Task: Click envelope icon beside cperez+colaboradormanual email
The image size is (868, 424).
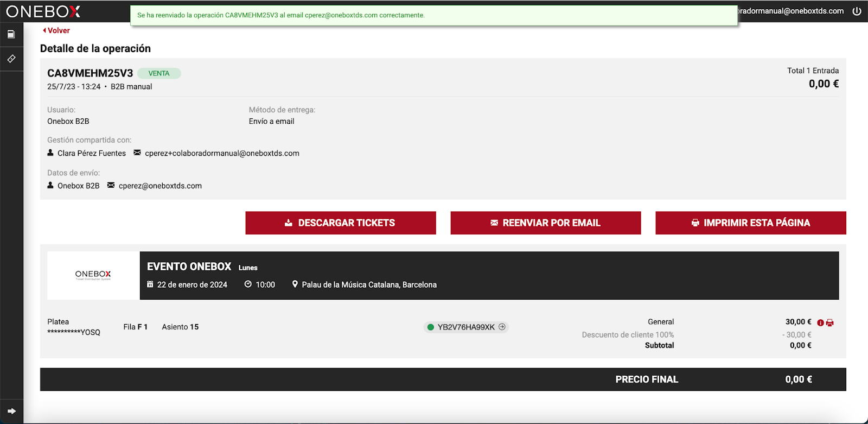Action: (137, 153)
